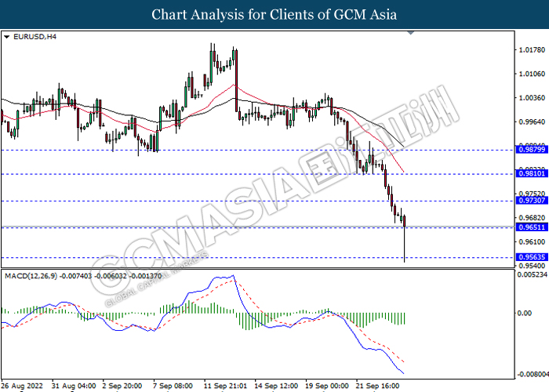Click the 1.00360 price axis value
Image resolution: width=549 pixels, height=392 pixels.
[532, 98]
